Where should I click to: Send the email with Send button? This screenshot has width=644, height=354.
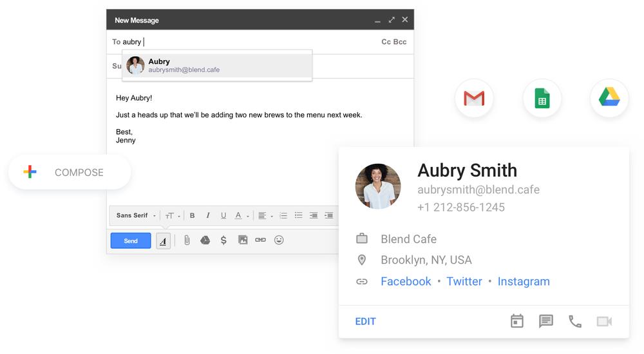131,241
